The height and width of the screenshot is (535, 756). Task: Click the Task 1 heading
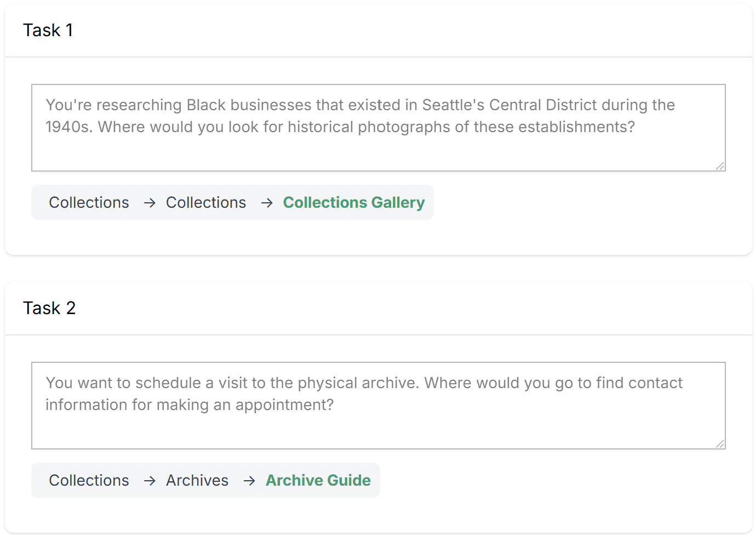coord(48,30)
